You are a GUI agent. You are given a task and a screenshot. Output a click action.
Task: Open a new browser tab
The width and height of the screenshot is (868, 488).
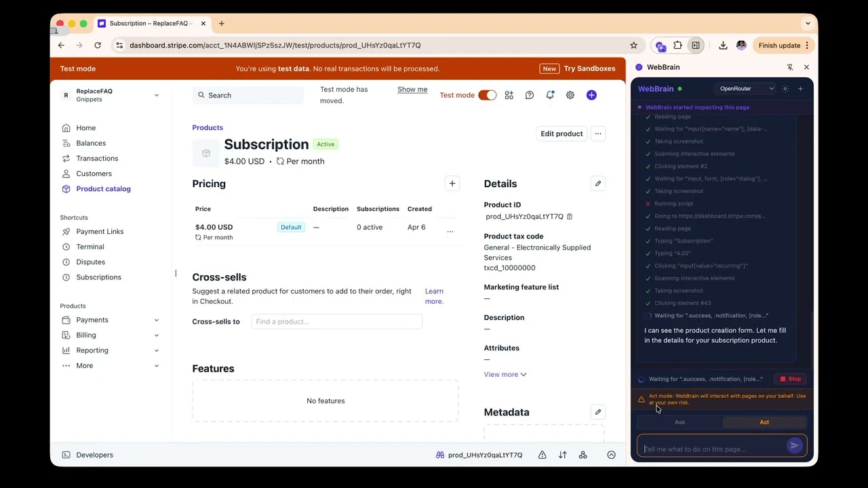click(221, 23)
